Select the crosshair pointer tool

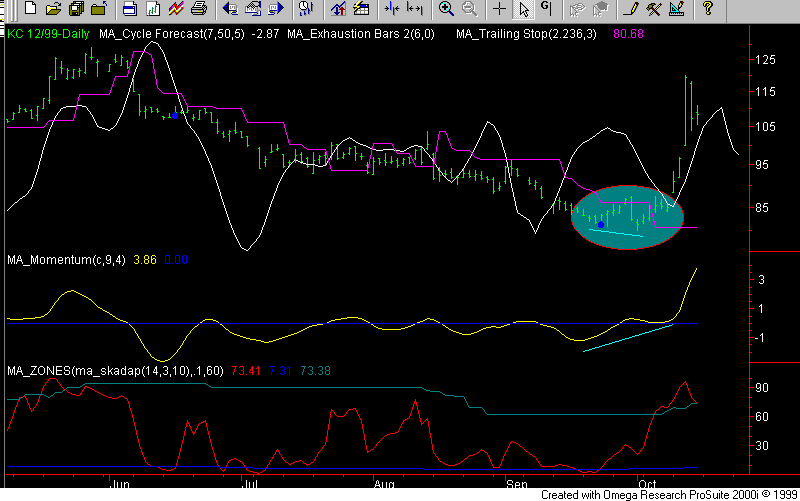[499, 10]
